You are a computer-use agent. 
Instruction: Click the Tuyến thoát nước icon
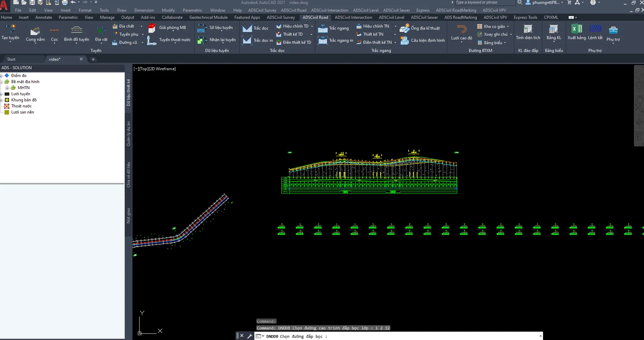[x=152, y=40]
